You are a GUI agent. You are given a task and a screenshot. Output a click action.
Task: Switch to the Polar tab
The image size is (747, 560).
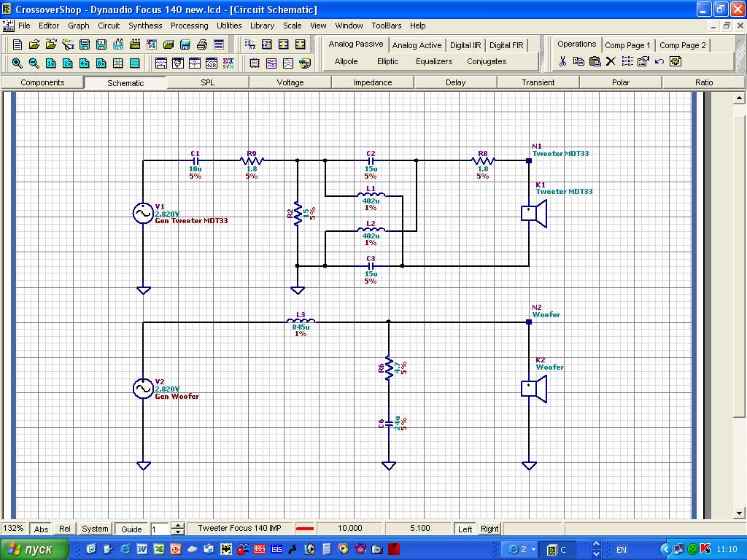point(620,82)
